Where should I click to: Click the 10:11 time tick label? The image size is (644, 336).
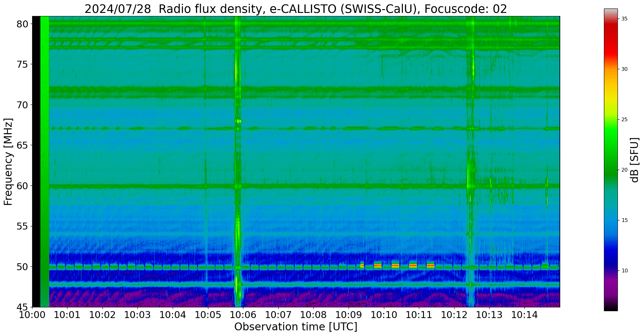pyautogui.click(x=419, y=315)
